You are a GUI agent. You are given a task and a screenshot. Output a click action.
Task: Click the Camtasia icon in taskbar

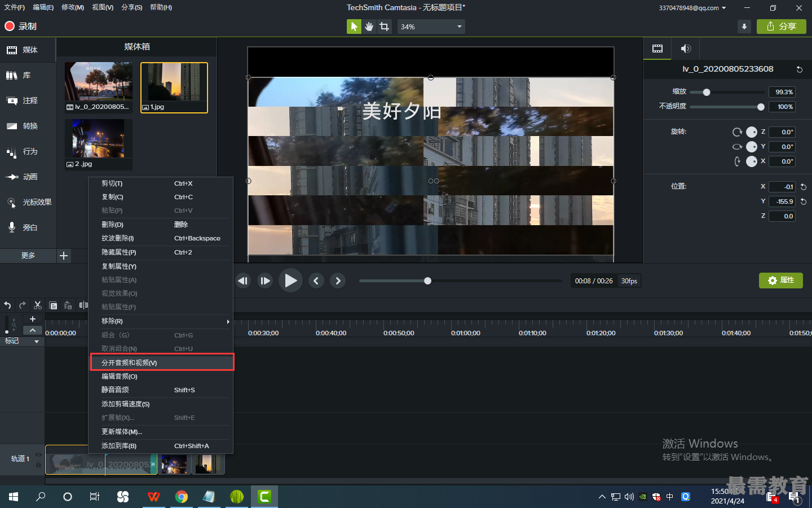264,497
